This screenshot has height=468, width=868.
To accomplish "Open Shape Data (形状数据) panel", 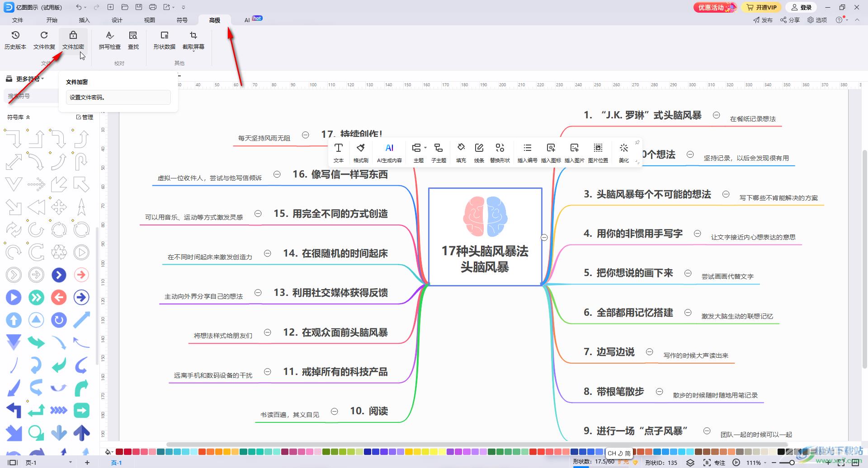I will (164, 40).
